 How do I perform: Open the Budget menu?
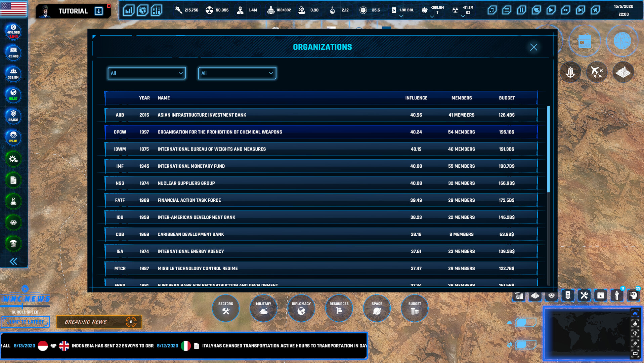pyautogui.click(x=415, y=308)
